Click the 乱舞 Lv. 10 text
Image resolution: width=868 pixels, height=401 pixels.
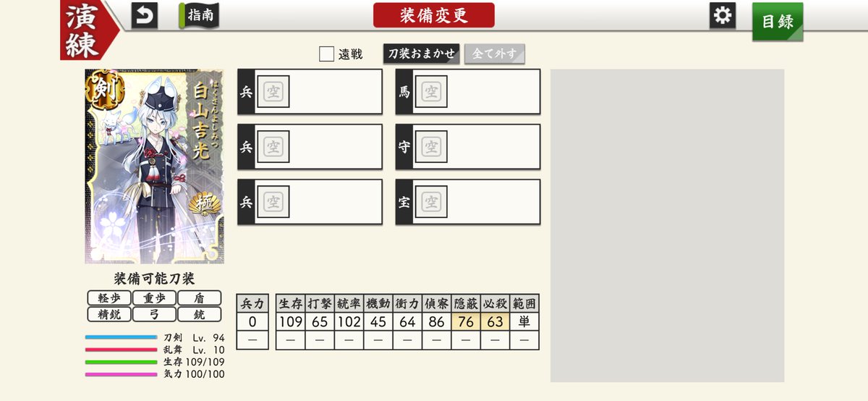[x=194, y=350]
